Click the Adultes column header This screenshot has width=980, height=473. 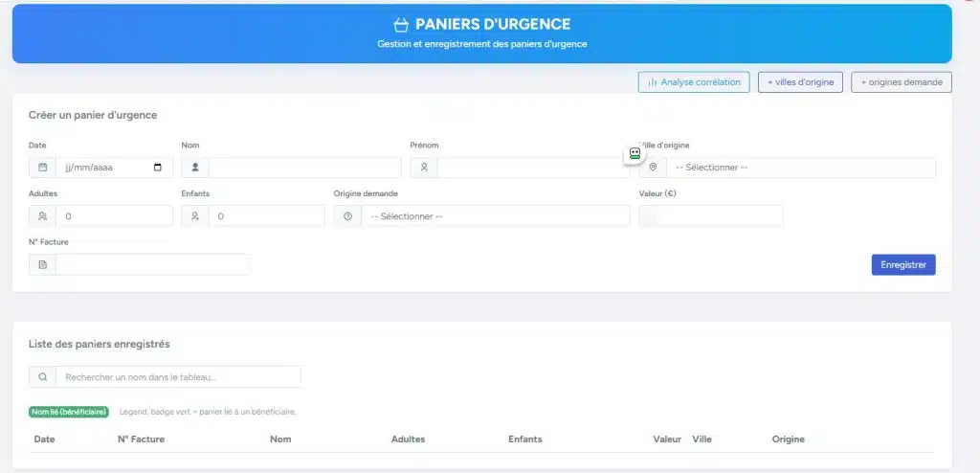coord(408,439)
